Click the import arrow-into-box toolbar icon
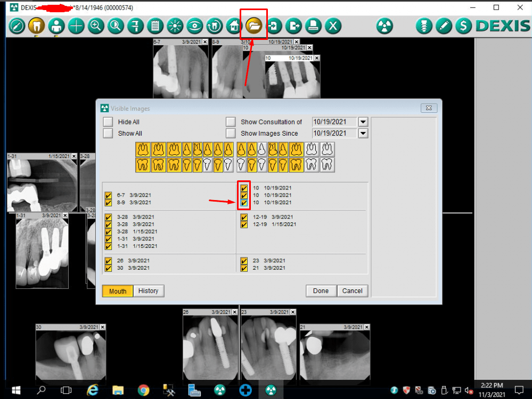532x399 pixels. click(x=274, y=26)
